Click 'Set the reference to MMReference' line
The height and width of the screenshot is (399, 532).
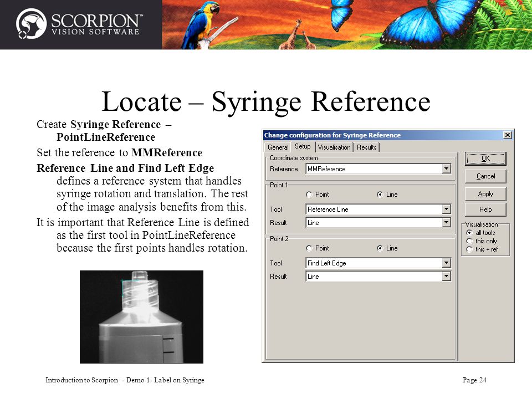120,153
